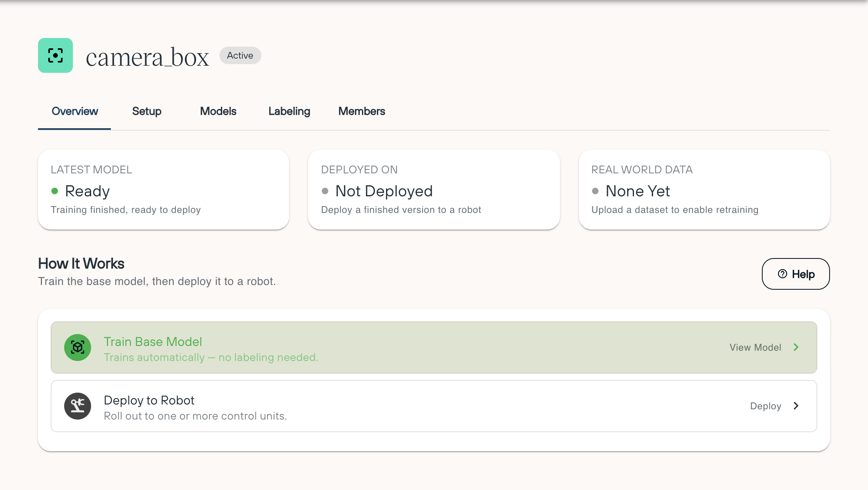Image resolution: width=868 pixels, height=490 pixels.
Task: Go to the Models tab
Action: coord(218,111)
